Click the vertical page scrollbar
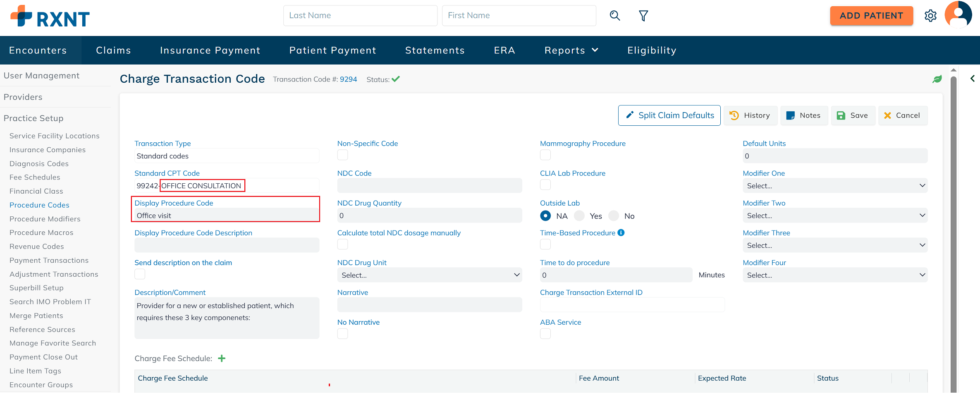The width and height of the screenshot is (980, 393). click(x=954, y=228)
